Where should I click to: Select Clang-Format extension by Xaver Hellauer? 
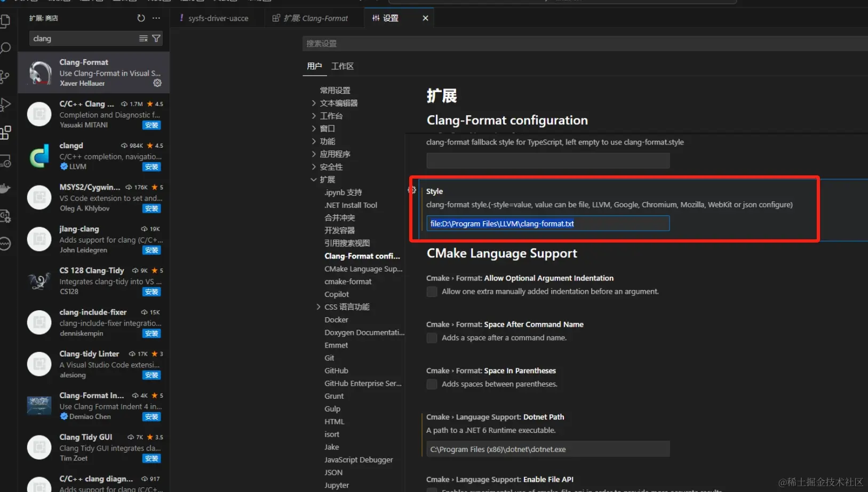coord(94,72)
